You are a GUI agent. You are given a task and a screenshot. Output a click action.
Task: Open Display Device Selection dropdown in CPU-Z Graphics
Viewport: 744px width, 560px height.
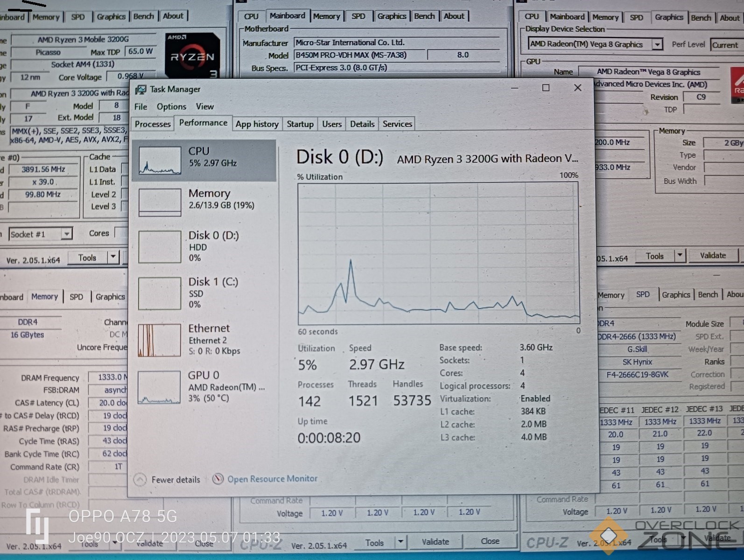tap(657, 45)
